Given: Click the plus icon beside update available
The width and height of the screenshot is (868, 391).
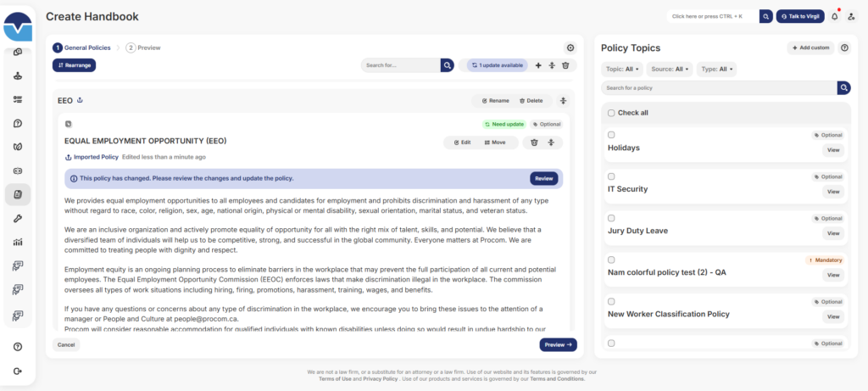Looking at the screenshot, I should pyautogui.click(x=538, y=65).
